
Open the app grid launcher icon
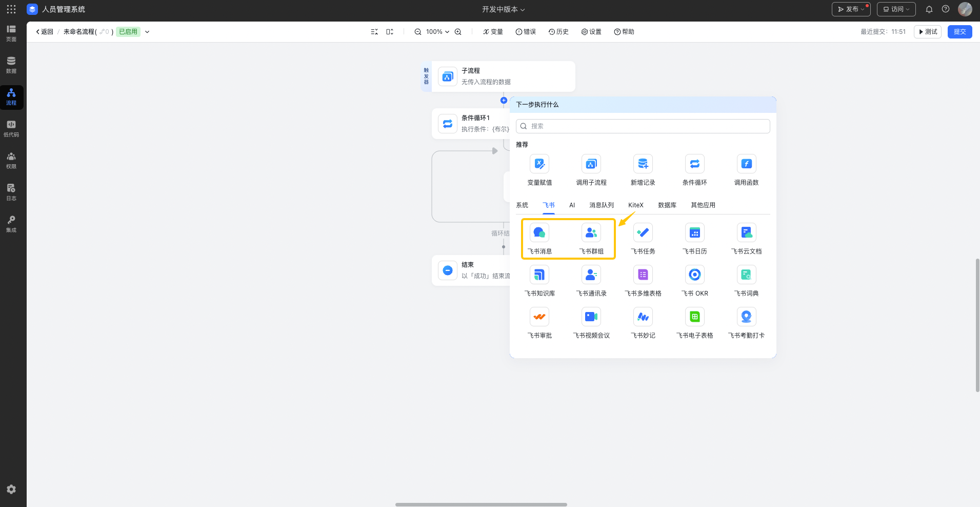tap(11, 9)
